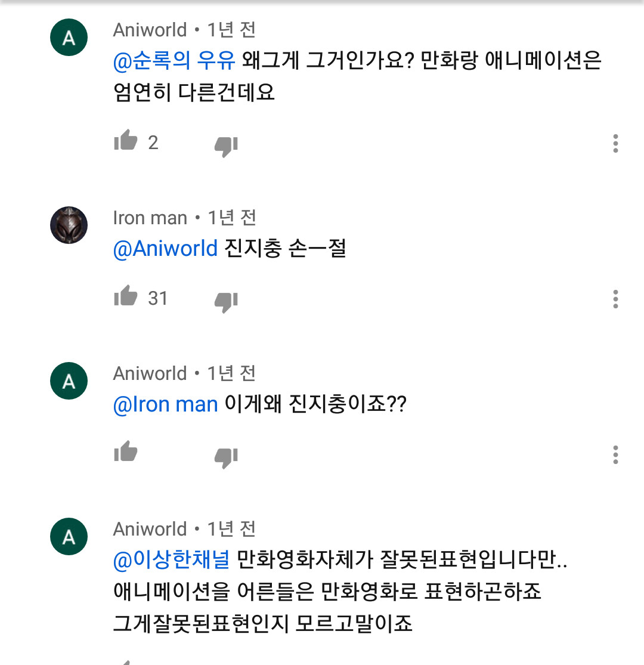Dislike Aniworld's reply to Iron man
The image size is (644, 665).
pyautogui.click(x=226, y=457)
